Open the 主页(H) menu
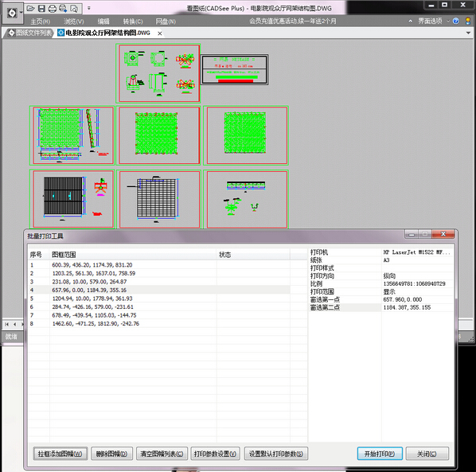This screenshot has width=476, height=472. [40, 21]
